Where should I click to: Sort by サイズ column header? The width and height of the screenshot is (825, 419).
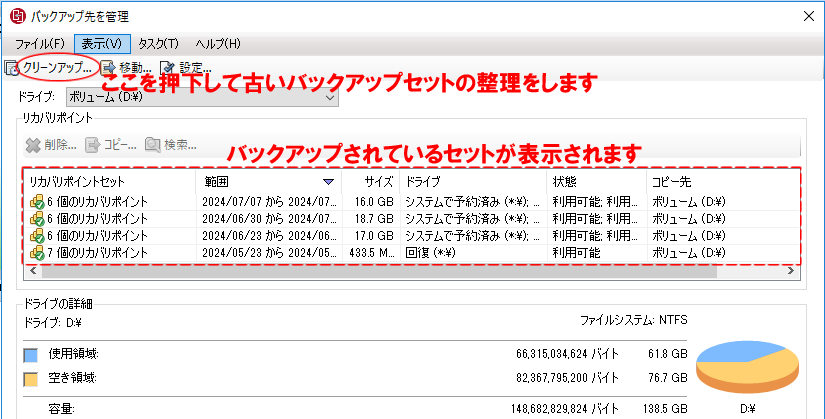pyautogui.click(x=371, y=182)
